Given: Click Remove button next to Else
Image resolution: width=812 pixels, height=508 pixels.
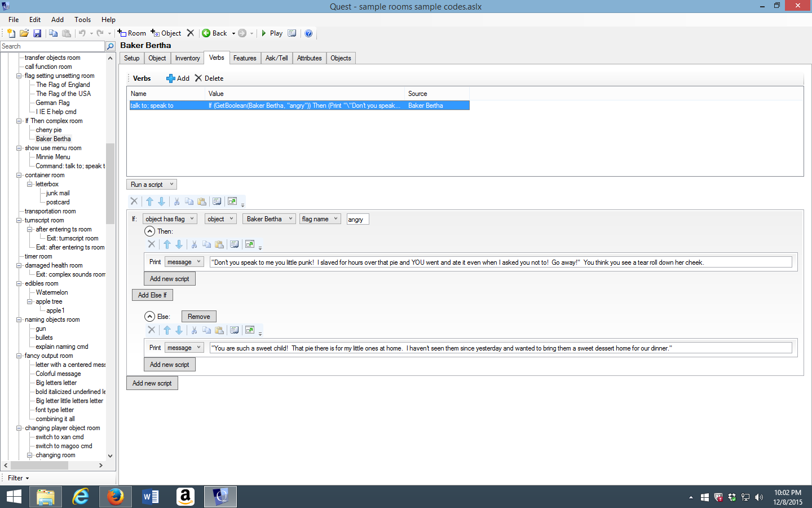Looking at the screenshot, I should pyautogui.click(x=198, y=317).
